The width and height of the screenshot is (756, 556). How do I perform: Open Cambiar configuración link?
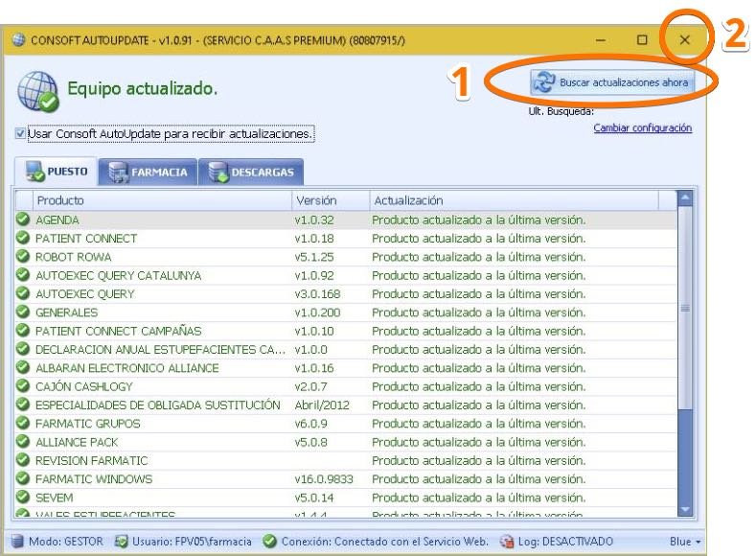642,127
